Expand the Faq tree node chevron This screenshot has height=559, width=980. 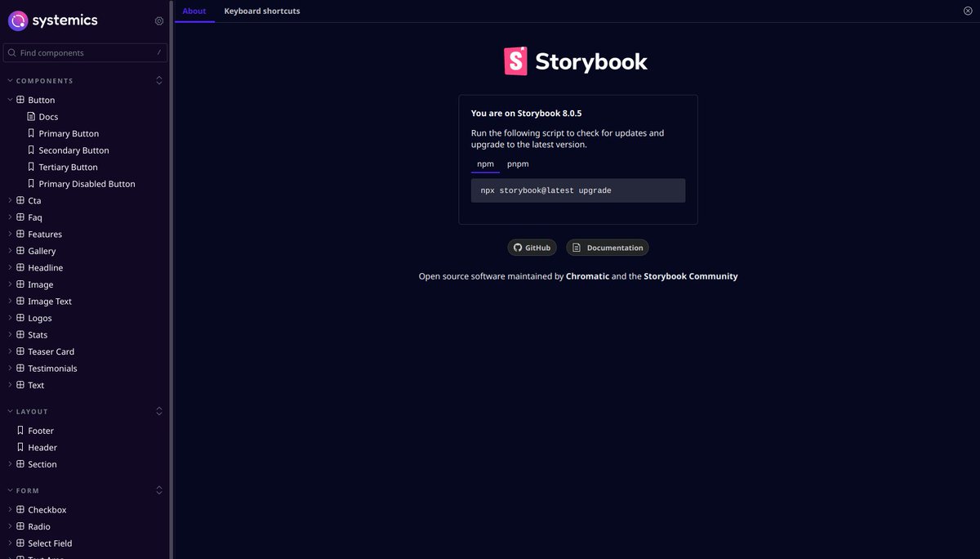pyautogui.click(x=10, y=217)
